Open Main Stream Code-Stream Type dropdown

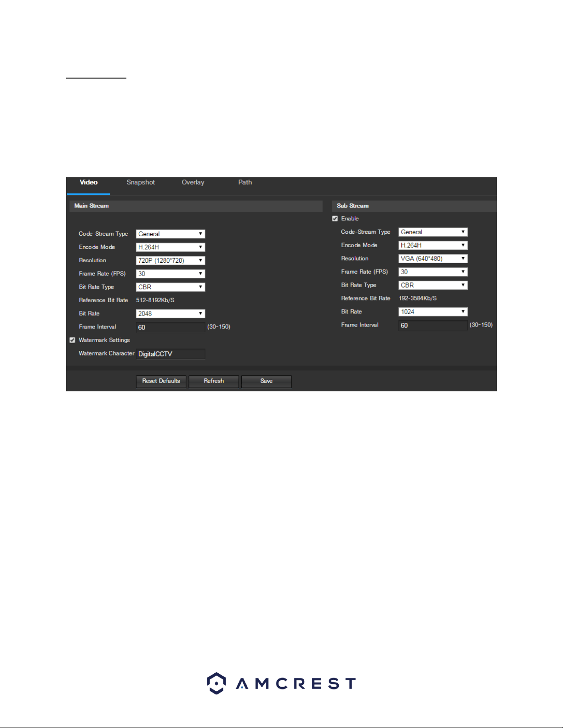pos(171,234)
